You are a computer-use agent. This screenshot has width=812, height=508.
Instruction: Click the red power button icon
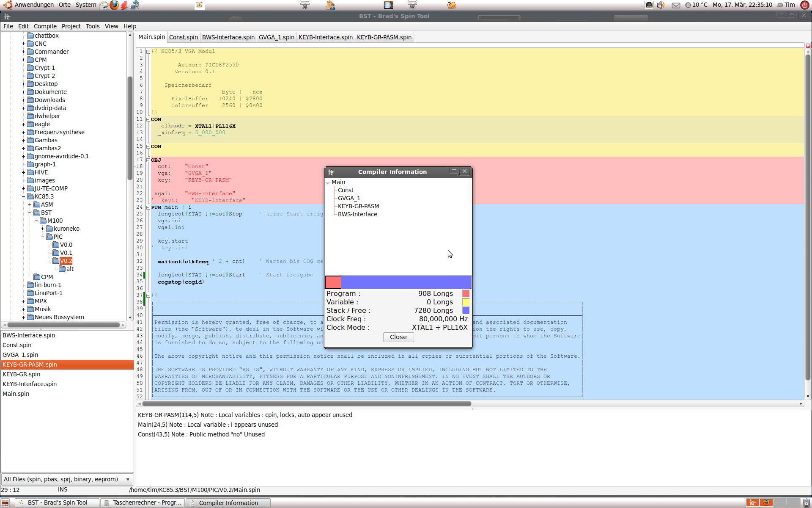(x=804, y=5)
